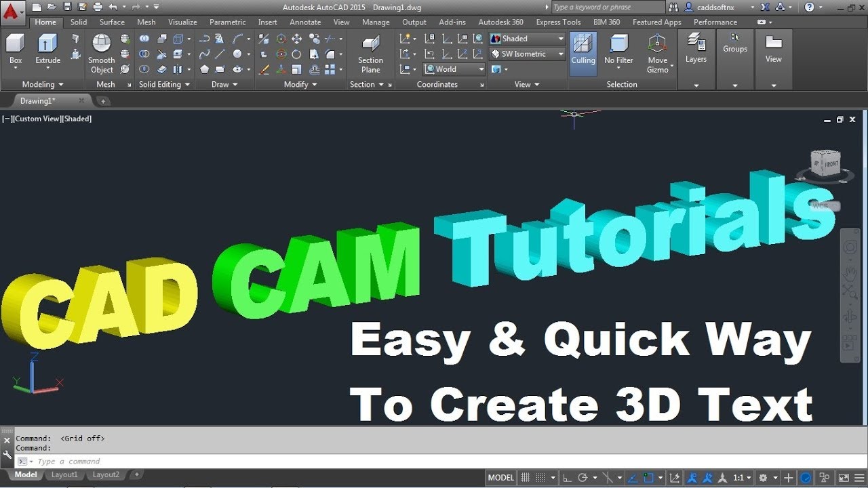Select the Move tool in Modify panel
Image resolution: width=868 pixels, height=488 pixels.
296,39
